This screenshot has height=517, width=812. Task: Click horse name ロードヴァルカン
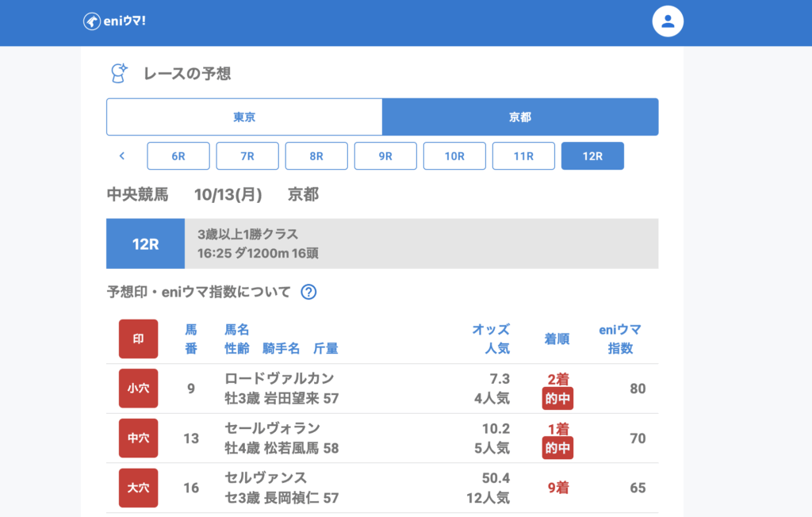point(279,378)
